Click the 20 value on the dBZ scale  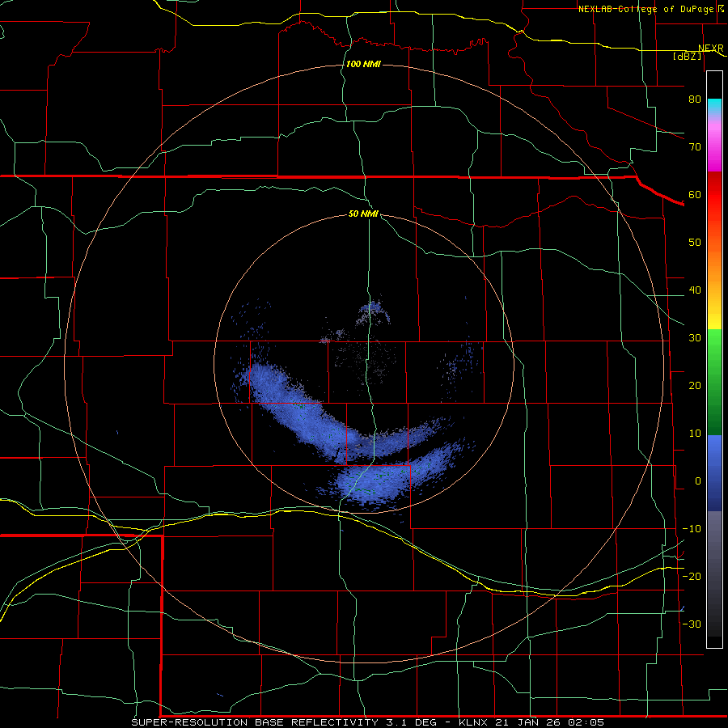click(695, 385)
